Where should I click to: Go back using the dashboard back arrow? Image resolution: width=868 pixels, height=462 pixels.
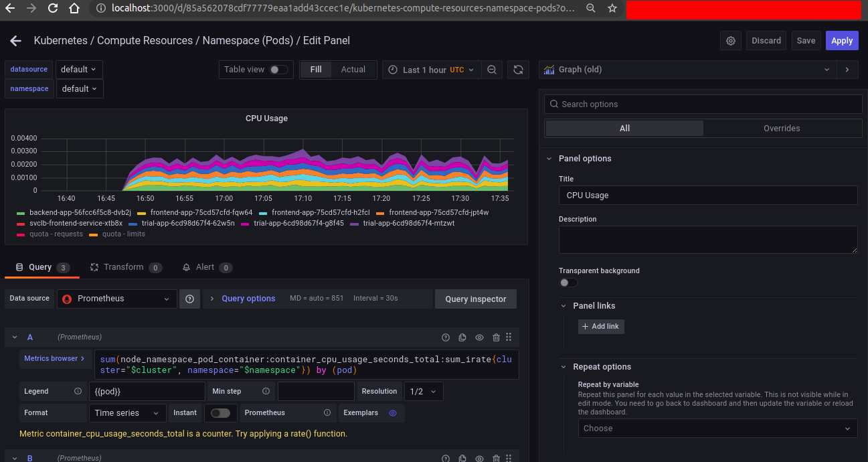(x=15, y=41)
